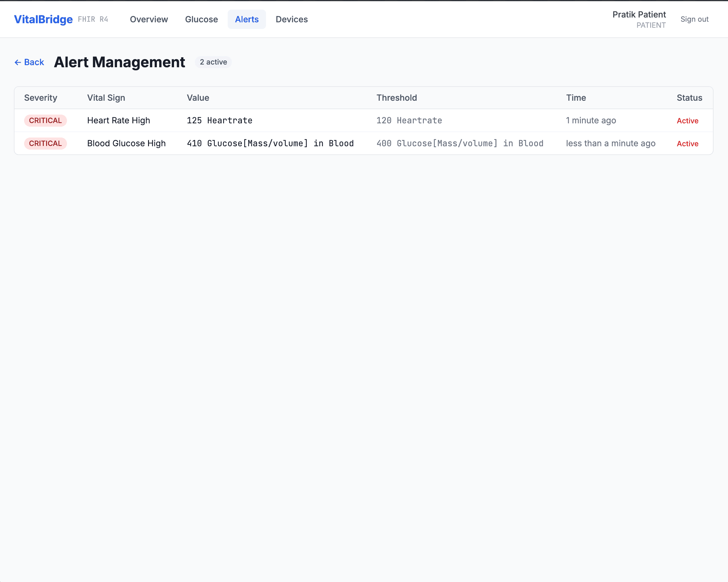The height and width of the screenshot is (582, 728).
Task: Sign out of the account
Action: tap(694, 19)
